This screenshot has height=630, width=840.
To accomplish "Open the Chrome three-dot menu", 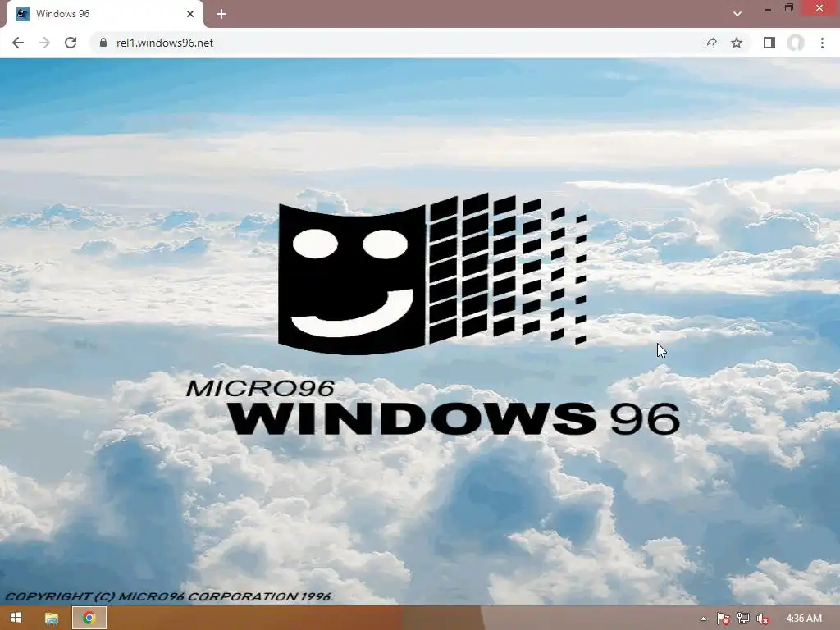I will [x=822, y=43].
